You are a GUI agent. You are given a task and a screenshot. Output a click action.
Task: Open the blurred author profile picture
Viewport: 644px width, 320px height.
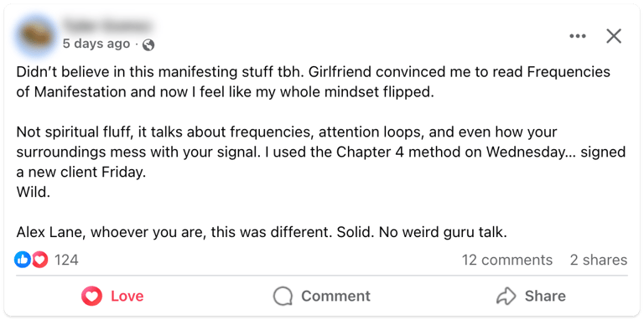point(36,36)
